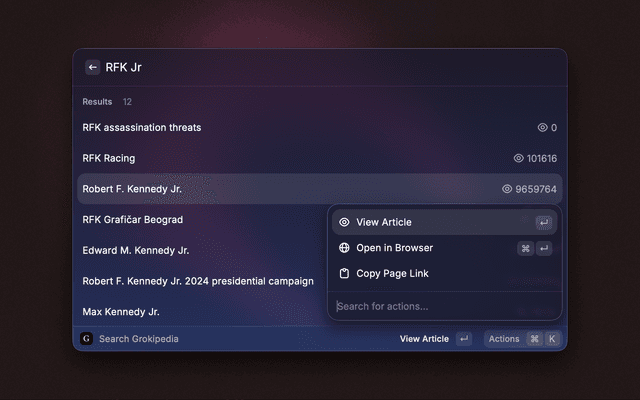
Task: Open the RFK Grafičar Beograd result
Action: pyautogui.click(x=133, y=219)
